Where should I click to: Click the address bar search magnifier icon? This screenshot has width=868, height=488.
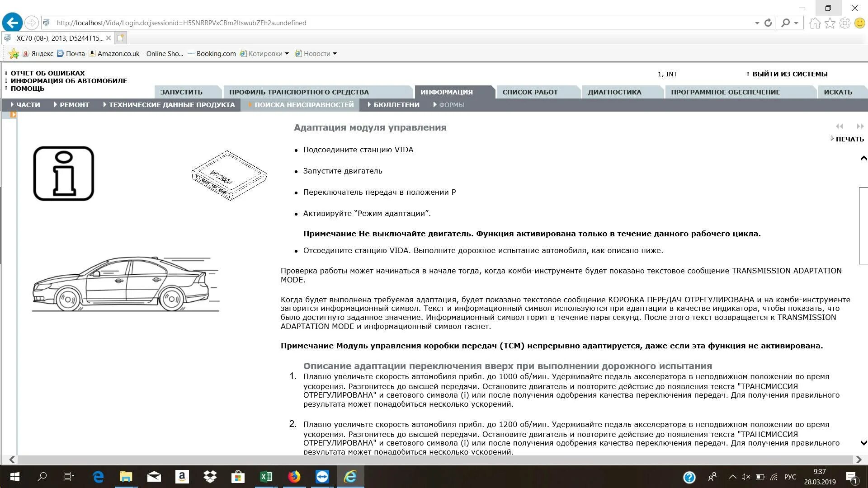(x=786, y=23)
